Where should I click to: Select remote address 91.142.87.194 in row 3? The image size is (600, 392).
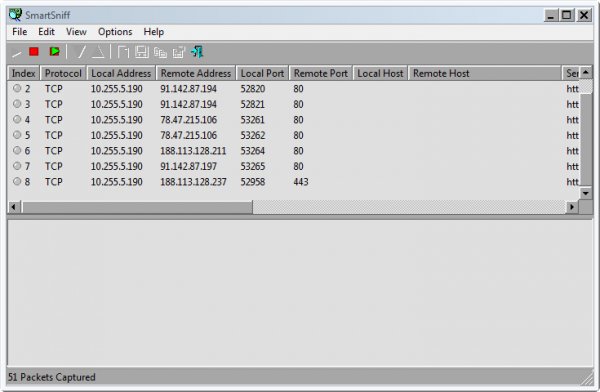click(x=188, y=104)
